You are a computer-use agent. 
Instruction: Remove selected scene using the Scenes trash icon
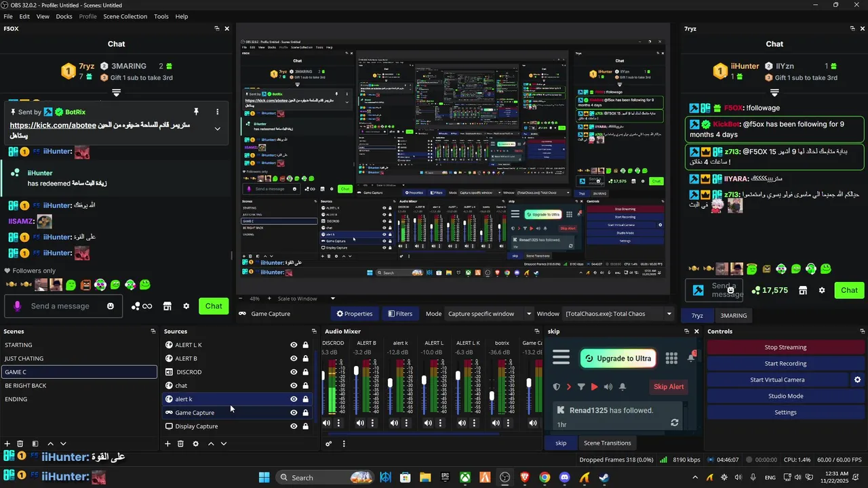tap(20, 444)
